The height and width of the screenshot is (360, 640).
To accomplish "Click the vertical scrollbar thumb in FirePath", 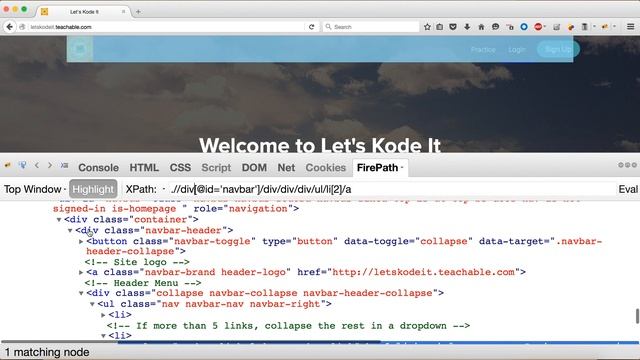I will 637,316.
